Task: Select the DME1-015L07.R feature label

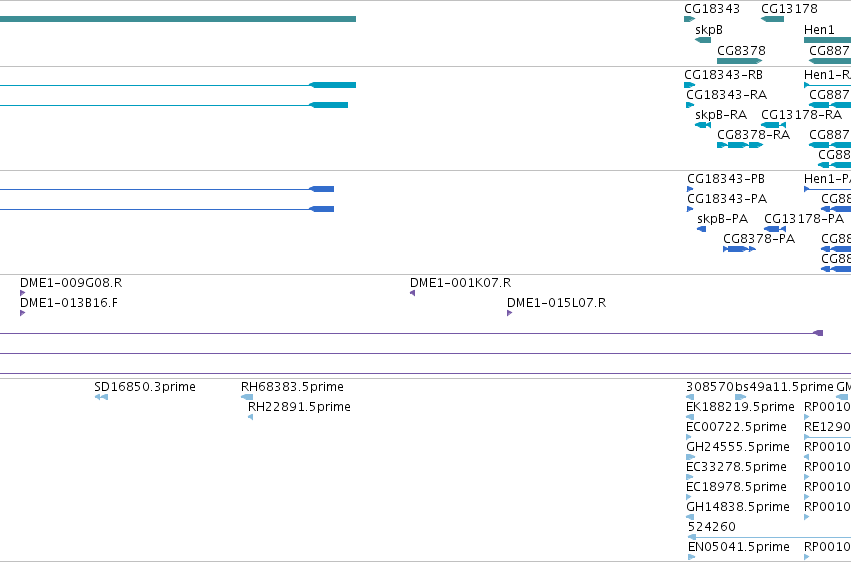Action: click(x=556, y=303)
